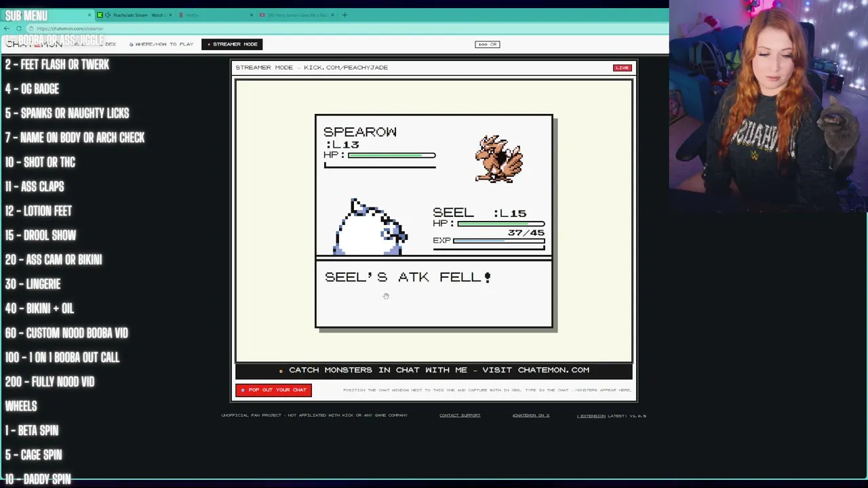Close the first browser tab
The image size is (868, 488).
(x=89, y=15)
